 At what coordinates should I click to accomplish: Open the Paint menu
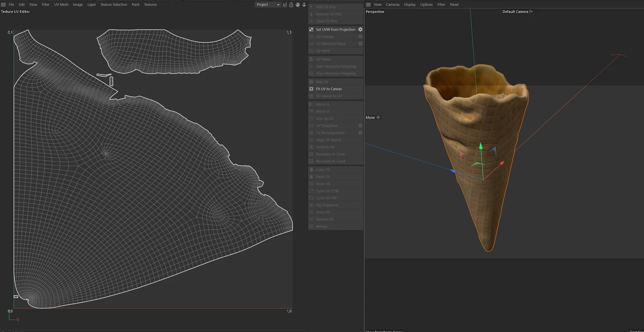pos(136,4)
